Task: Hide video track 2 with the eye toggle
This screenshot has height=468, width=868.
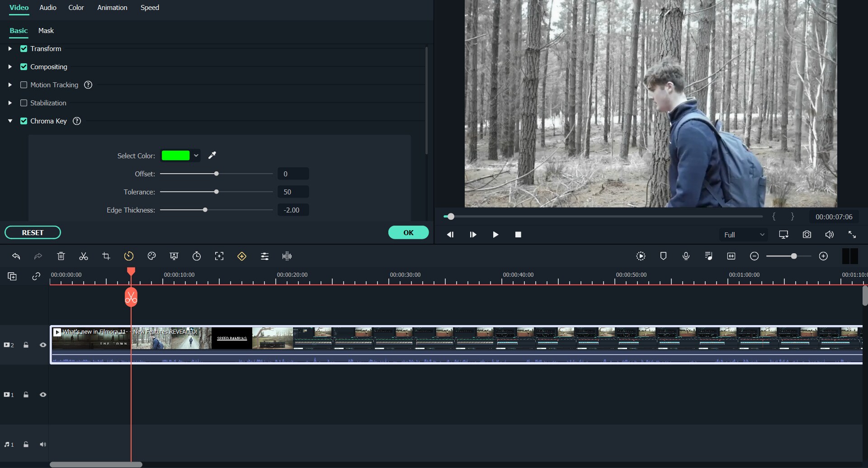Action: (43, 345)
